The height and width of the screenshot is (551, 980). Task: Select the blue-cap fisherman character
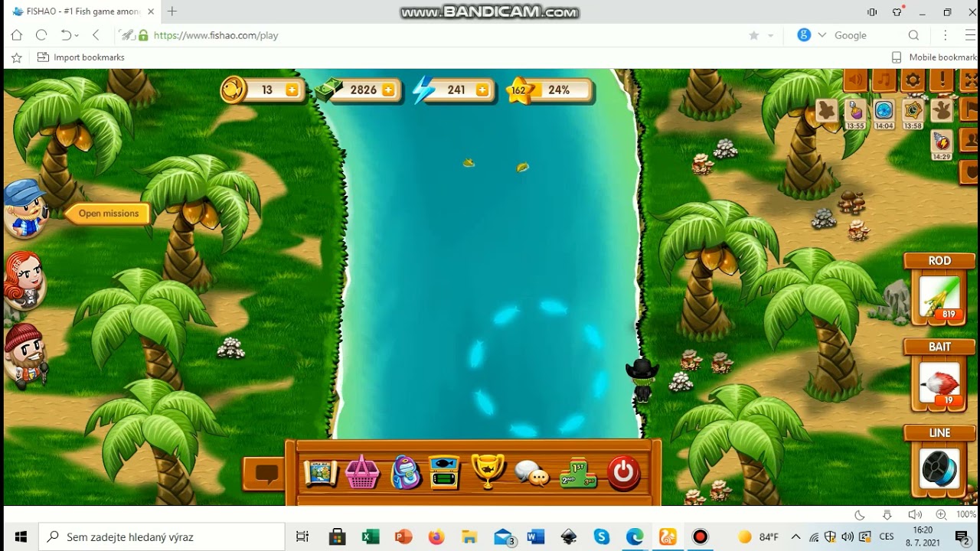tap(25, 207)
